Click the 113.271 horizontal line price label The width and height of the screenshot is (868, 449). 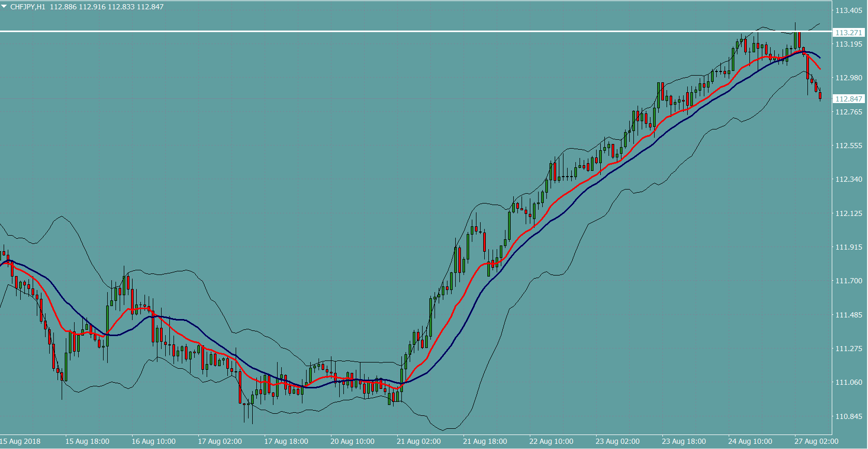click(x=848, y=33)
